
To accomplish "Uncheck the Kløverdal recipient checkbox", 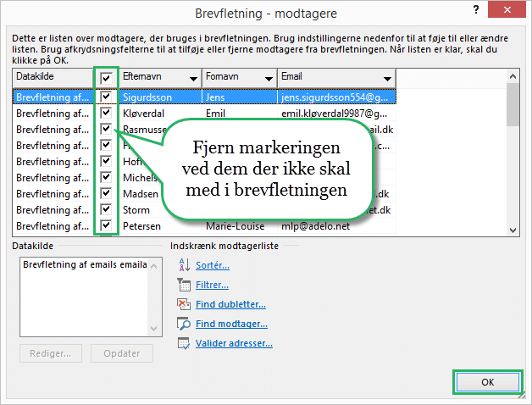I will (x=106, y=113).
